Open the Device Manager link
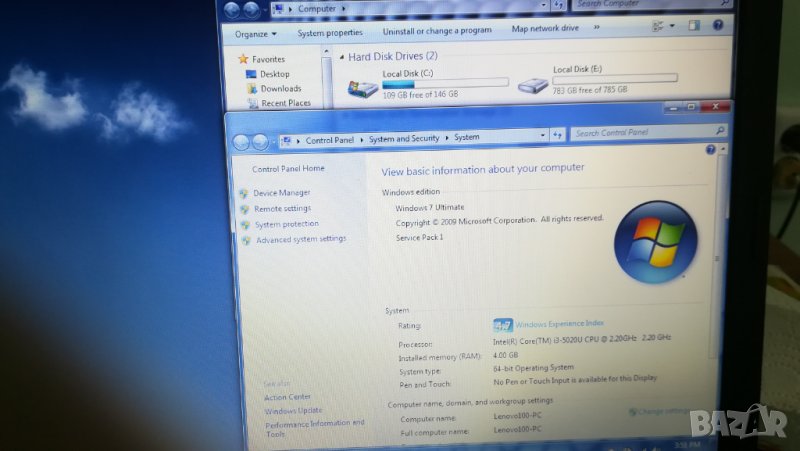 point(281,192)
